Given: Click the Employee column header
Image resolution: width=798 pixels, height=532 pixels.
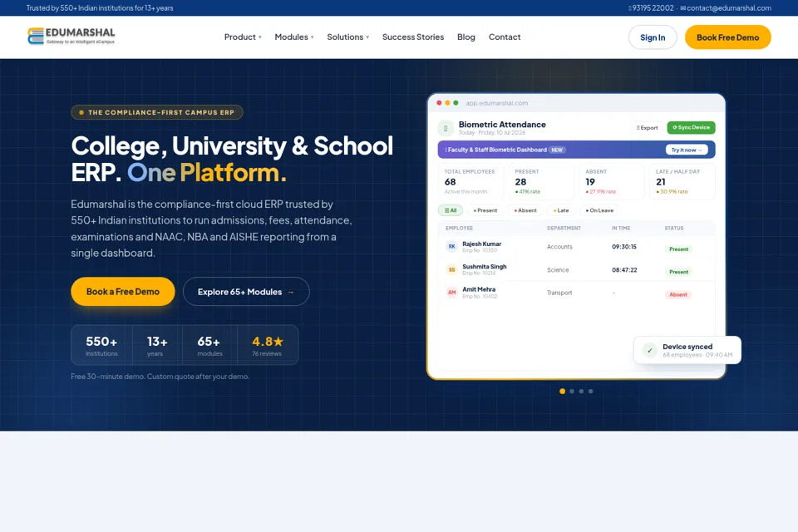Looking at the screenshot, I should pos(459,228).
